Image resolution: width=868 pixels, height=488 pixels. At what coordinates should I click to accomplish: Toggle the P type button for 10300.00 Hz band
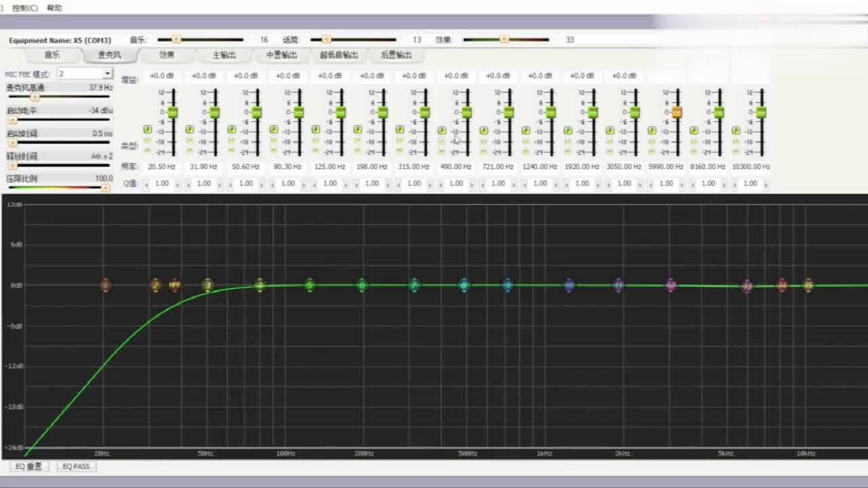point(736,130)
